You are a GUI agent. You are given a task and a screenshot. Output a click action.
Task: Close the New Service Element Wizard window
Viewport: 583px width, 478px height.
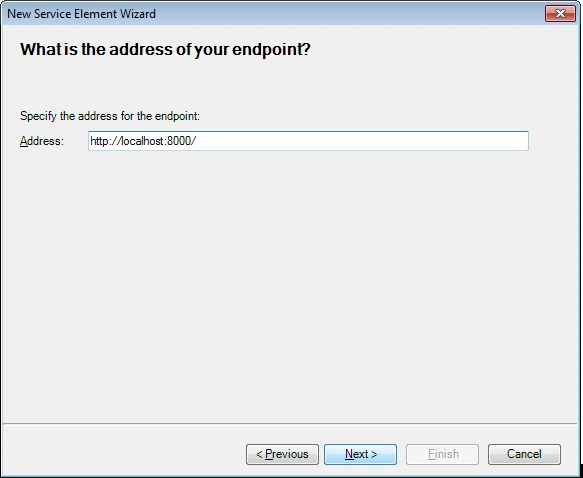pos(560,14)
